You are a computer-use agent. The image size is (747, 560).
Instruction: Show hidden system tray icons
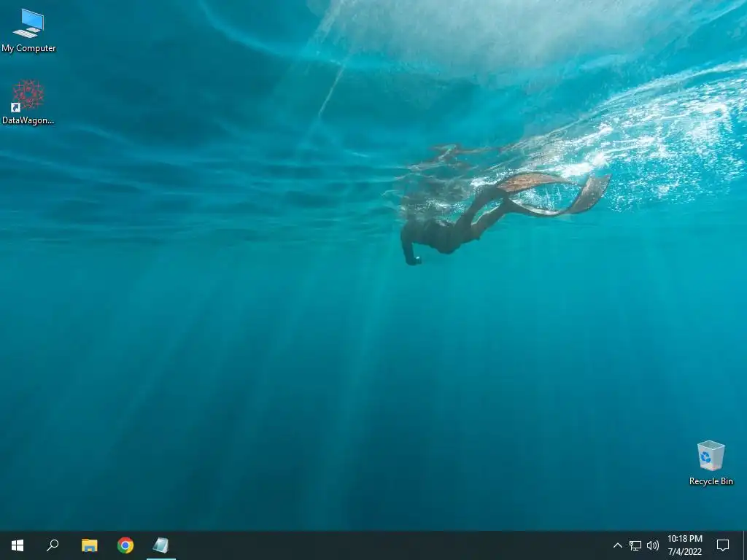pyautogui.click(x=617, y=545)
